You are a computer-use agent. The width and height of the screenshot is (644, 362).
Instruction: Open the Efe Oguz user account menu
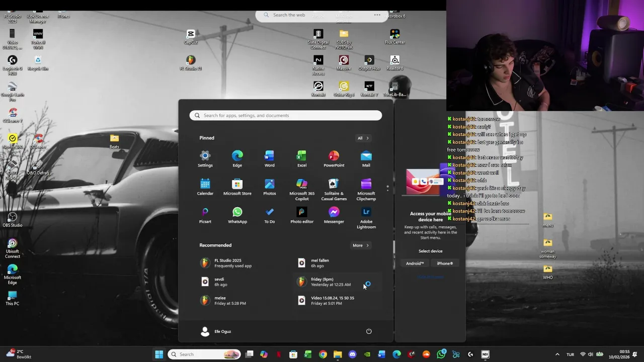[216, 331]
